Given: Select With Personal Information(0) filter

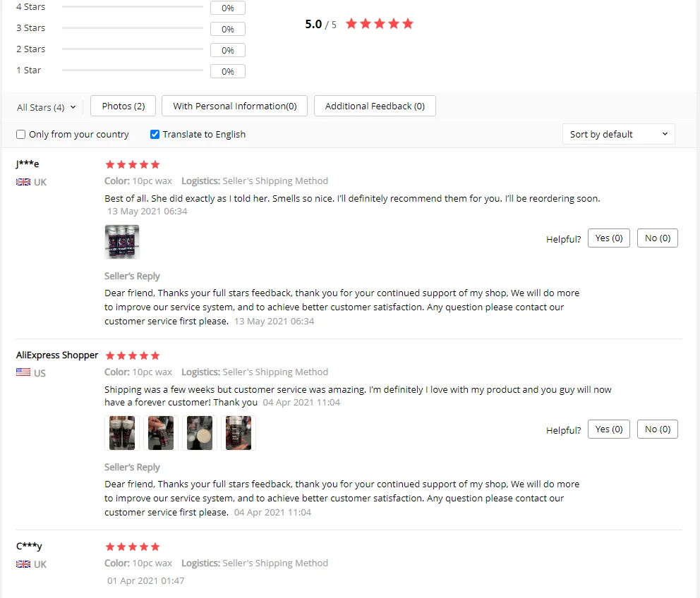Looking at the screenshot, I should [234, 106].
